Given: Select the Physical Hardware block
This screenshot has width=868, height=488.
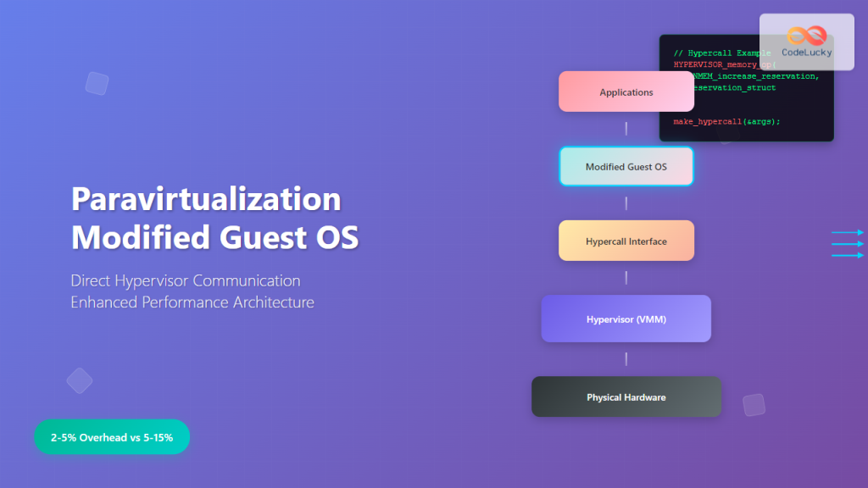Looking at the screenshot, I should (626, 396).
